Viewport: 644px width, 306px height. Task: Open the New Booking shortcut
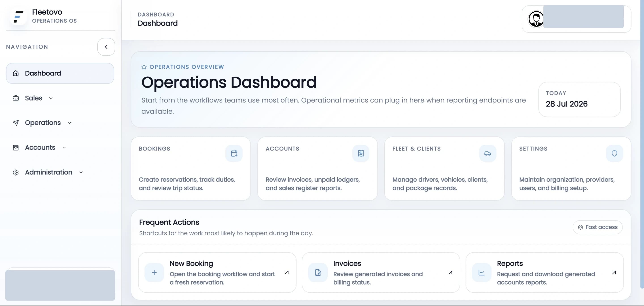[x=217, y=272]
